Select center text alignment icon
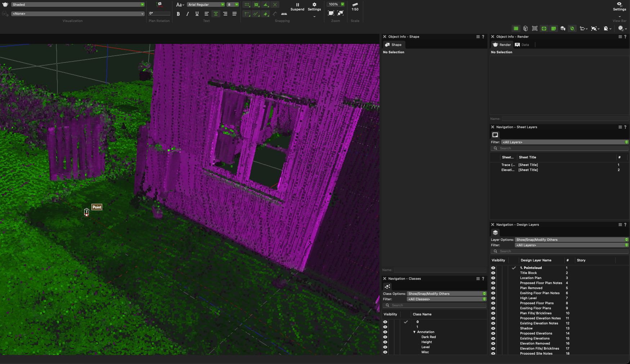The height and width of the screenshot is (364, 630). [x=216, y=14]
